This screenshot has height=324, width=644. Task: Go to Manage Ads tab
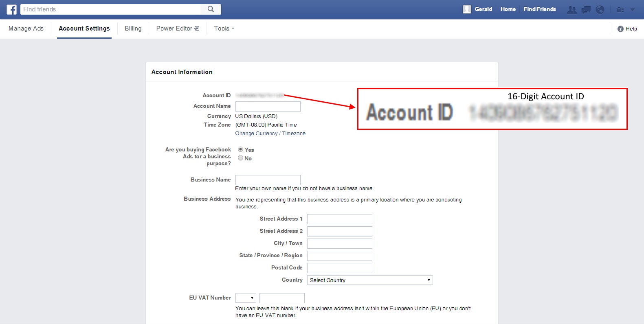pos(26,28)
